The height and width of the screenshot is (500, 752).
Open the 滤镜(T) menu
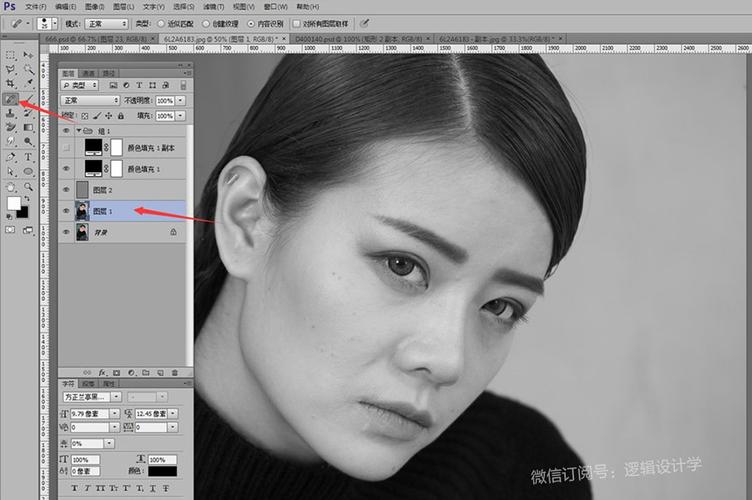coord(213,7)
